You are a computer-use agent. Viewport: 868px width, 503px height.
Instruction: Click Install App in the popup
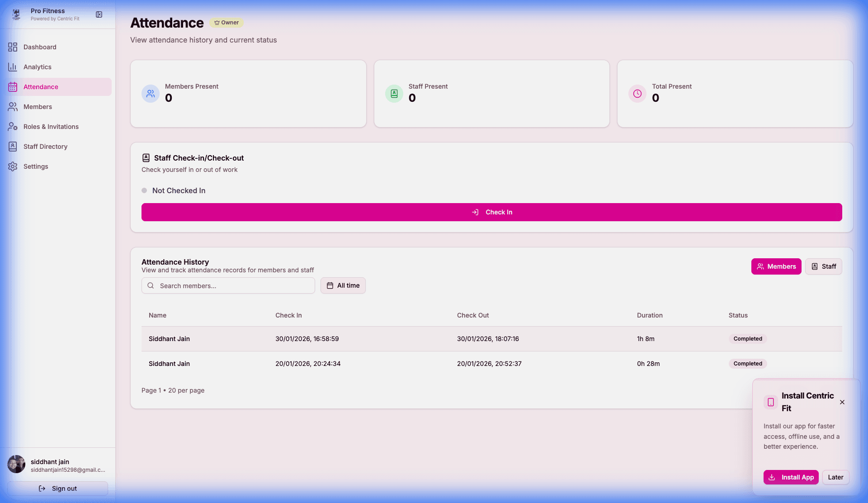pyautogui.click(x=791, y=477)
